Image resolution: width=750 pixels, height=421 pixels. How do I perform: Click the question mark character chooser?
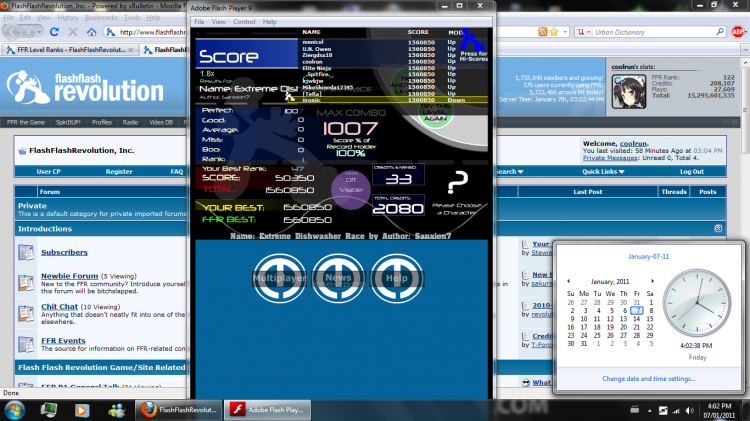(457, 182)
